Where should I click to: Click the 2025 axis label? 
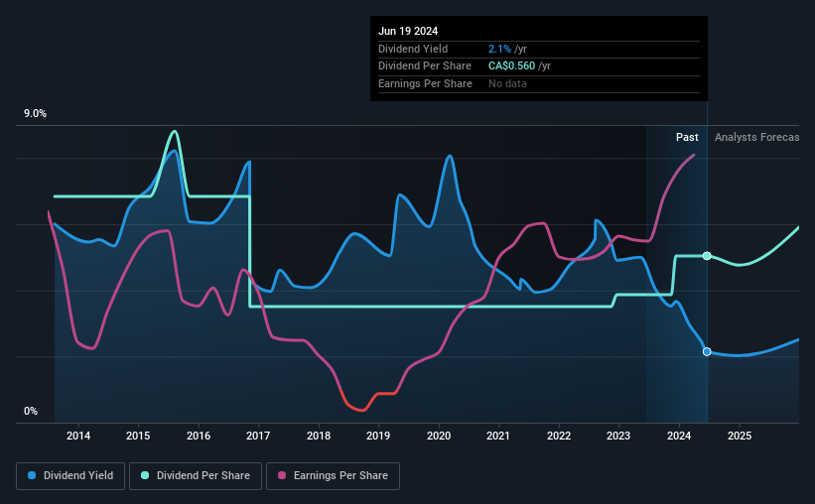click(740, 436)
